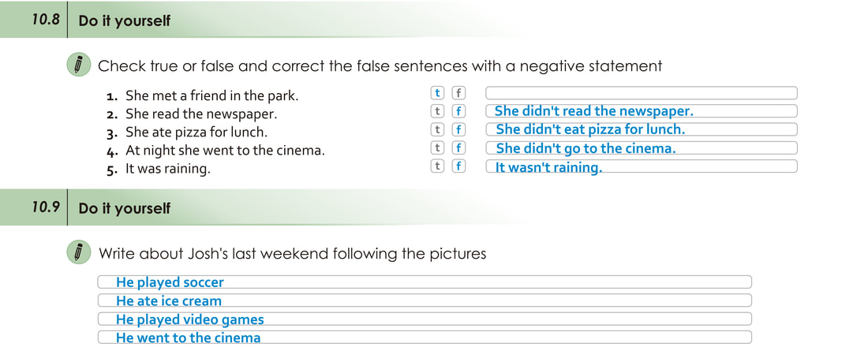Select 'f' for 'She ate pizza for lunch'
Screen dimensions: 868x347
(458, 129)
